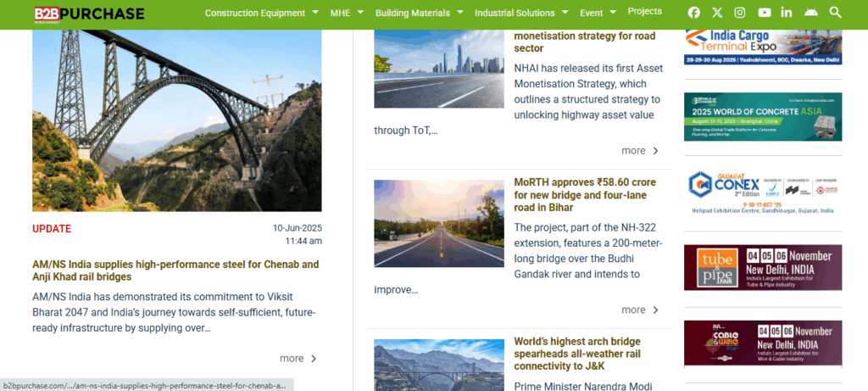The image size is (868, 391).
Task: Open the Gujarat Conex 2nd Edition banner
Action: 763,193
